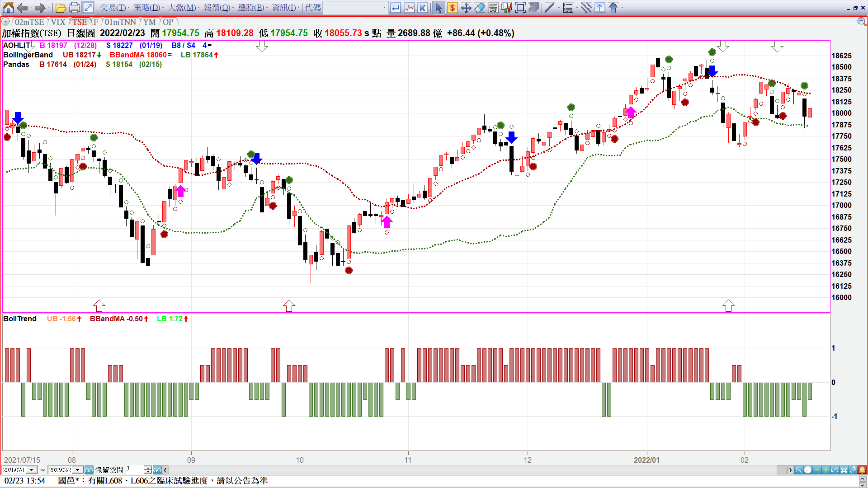Open the folder icon in the toolbar

tap(61, 8)
